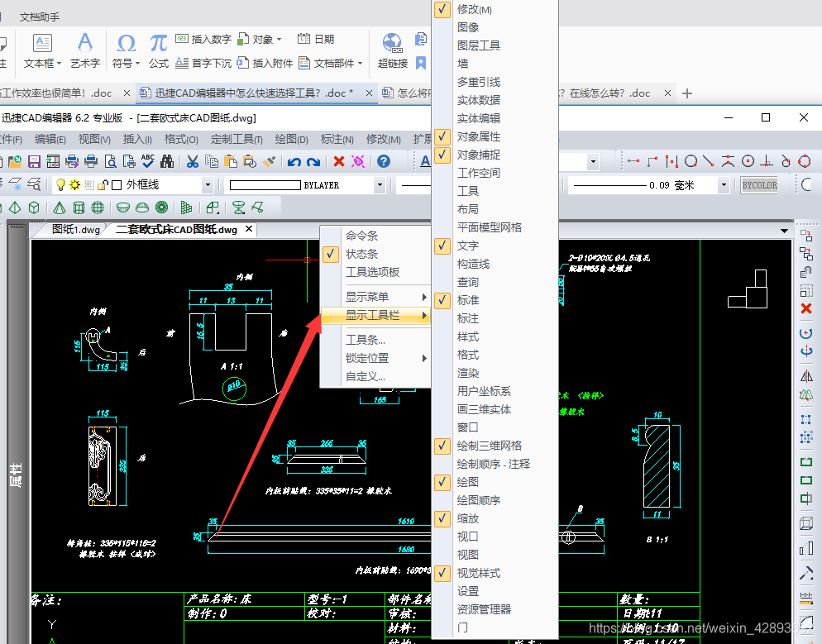
Task: Click the Match Properties brush icon
Action: 269,161
